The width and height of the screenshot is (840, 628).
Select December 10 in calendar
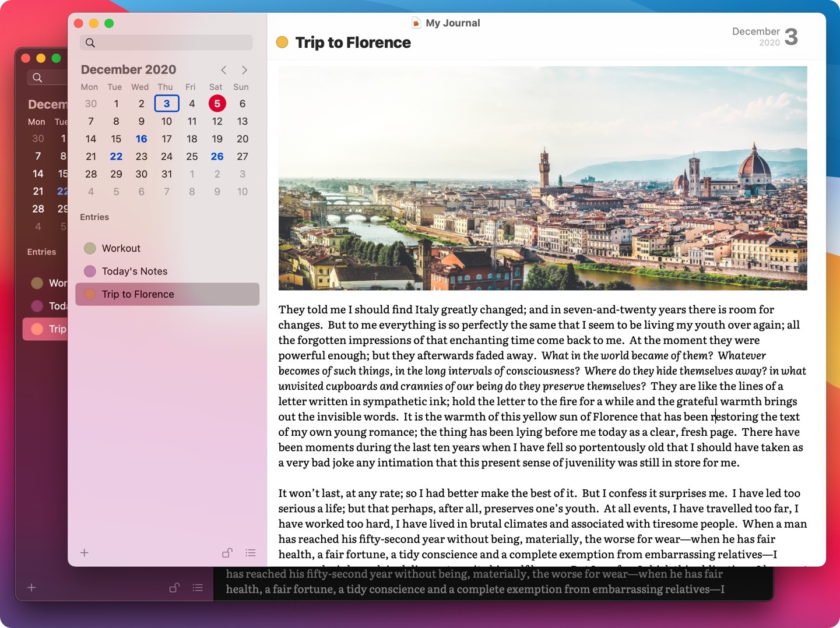pos(167,121)
